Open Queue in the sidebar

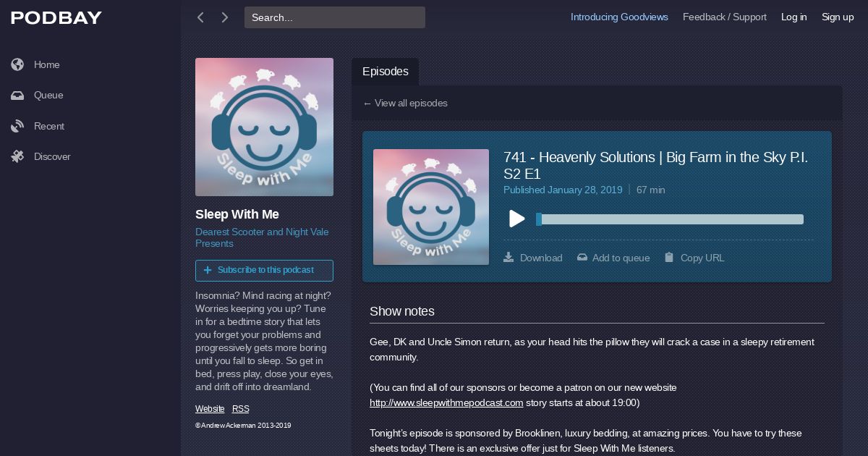pos(48,95)
